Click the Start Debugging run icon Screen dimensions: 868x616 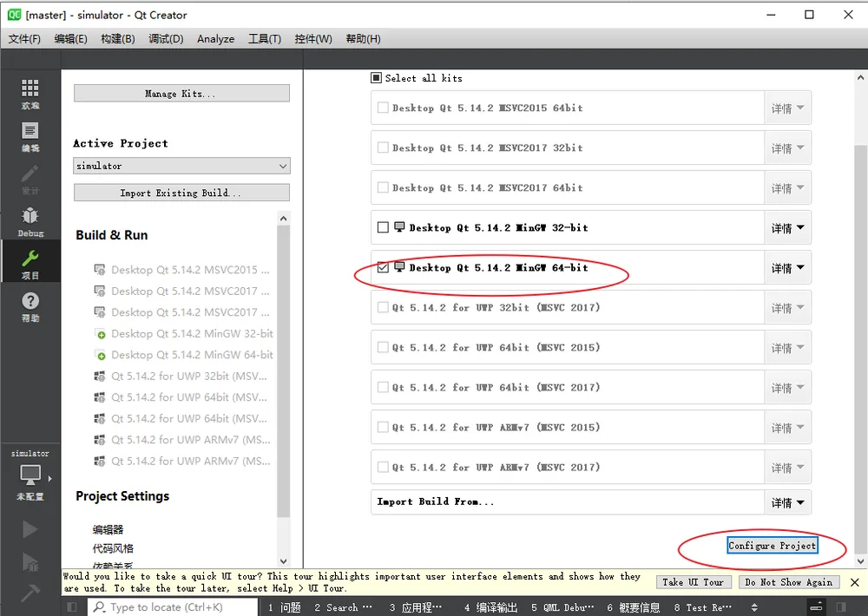pyautogui.click(x=30, y=561)
